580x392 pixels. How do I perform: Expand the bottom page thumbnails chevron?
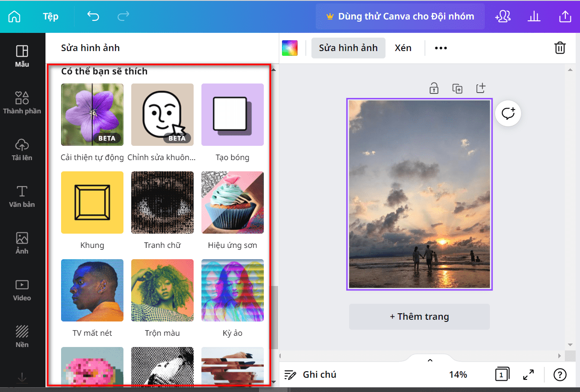[x=430, y=360]
